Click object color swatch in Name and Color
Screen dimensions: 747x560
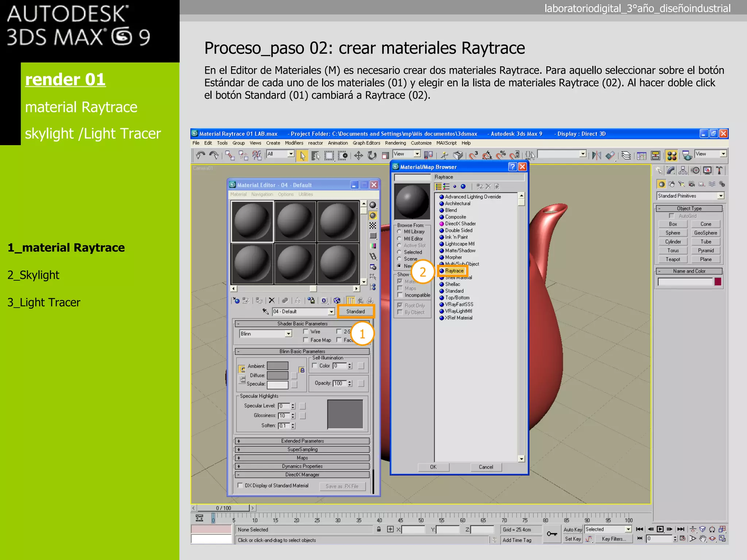(x=718, y=281)
